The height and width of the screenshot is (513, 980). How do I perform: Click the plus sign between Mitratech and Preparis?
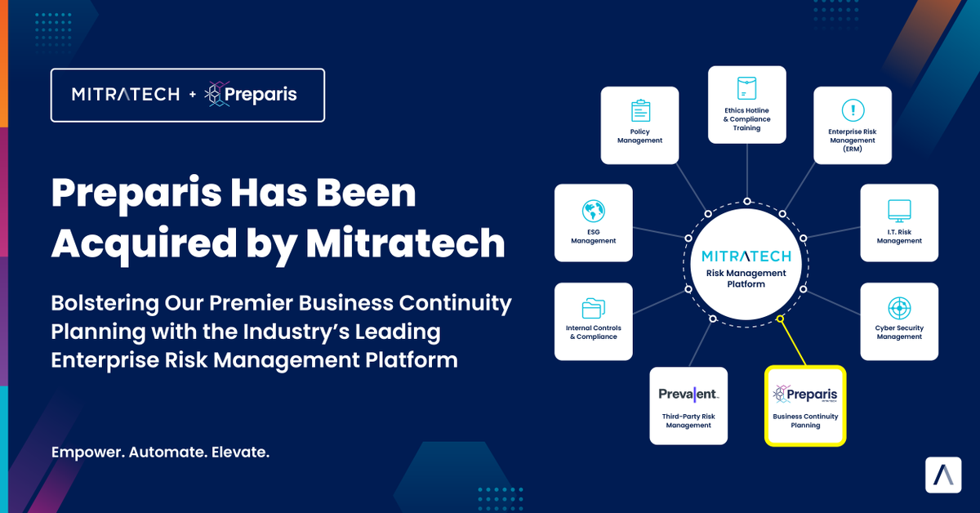coord(192,95)
